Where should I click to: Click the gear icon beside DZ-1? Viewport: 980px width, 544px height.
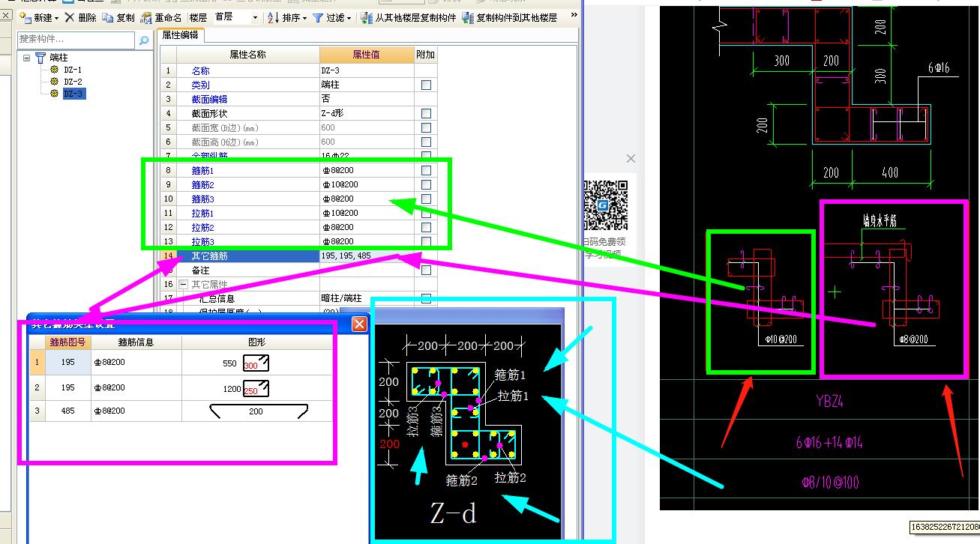(x=54, y=70)
